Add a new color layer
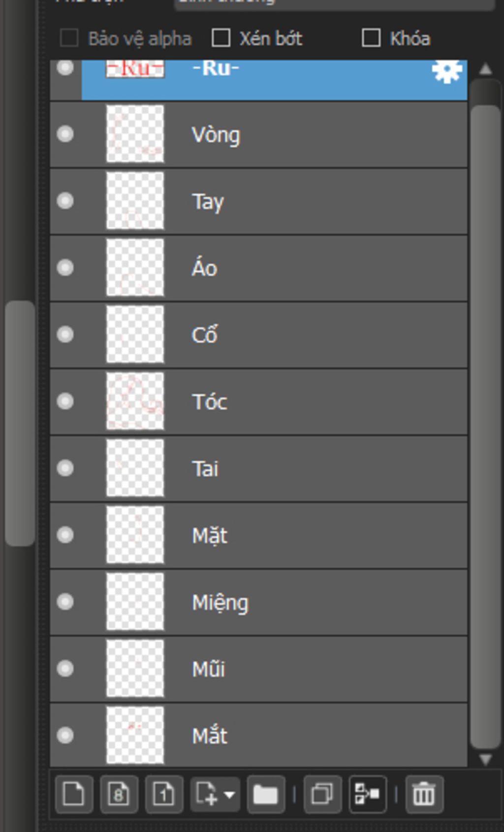Image resolution: width=504 pixels, height=832 pixels. (74, 794)
